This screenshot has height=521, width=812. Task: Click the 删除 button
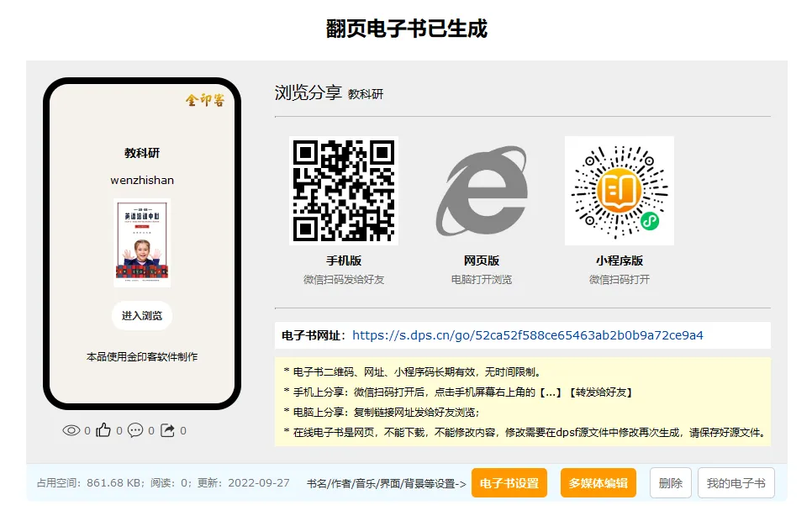pyautogui.click(x=671, y=483)
